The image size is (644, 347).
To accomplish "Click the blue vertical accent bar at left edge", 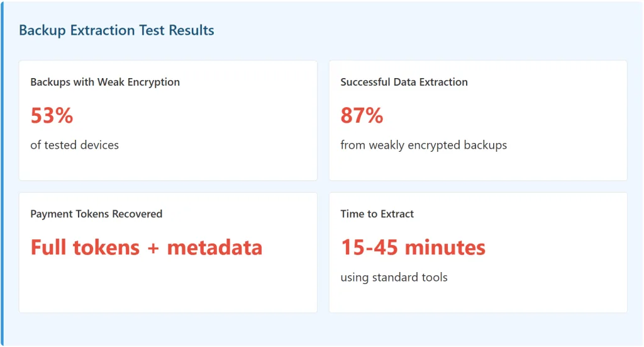I will point(2,173).
